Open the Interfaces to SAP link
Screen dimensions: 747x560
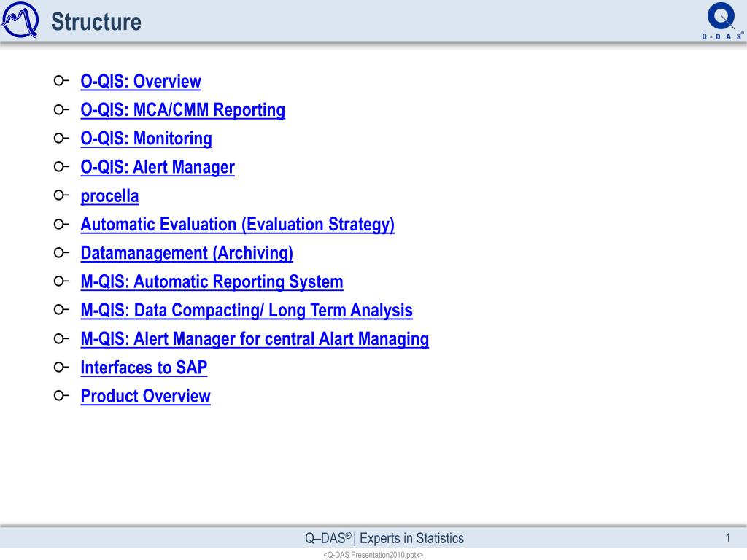coord(144,367)
